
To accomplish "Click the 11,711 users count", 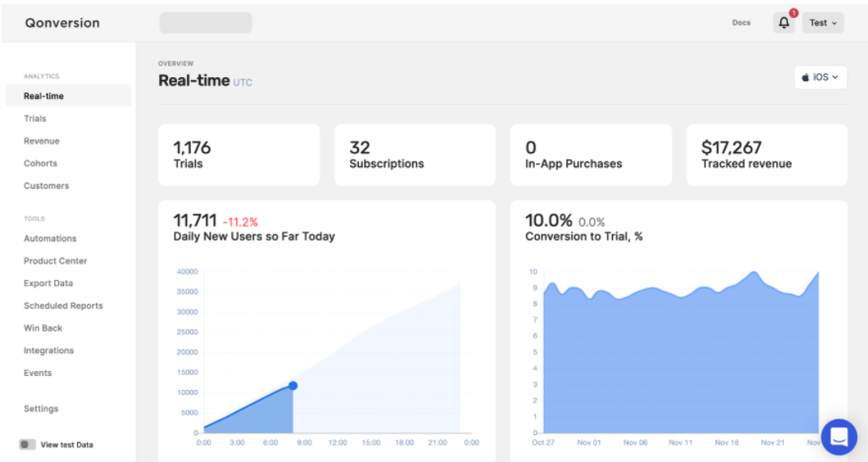I will pyautogui.click(x=195, y=221).
